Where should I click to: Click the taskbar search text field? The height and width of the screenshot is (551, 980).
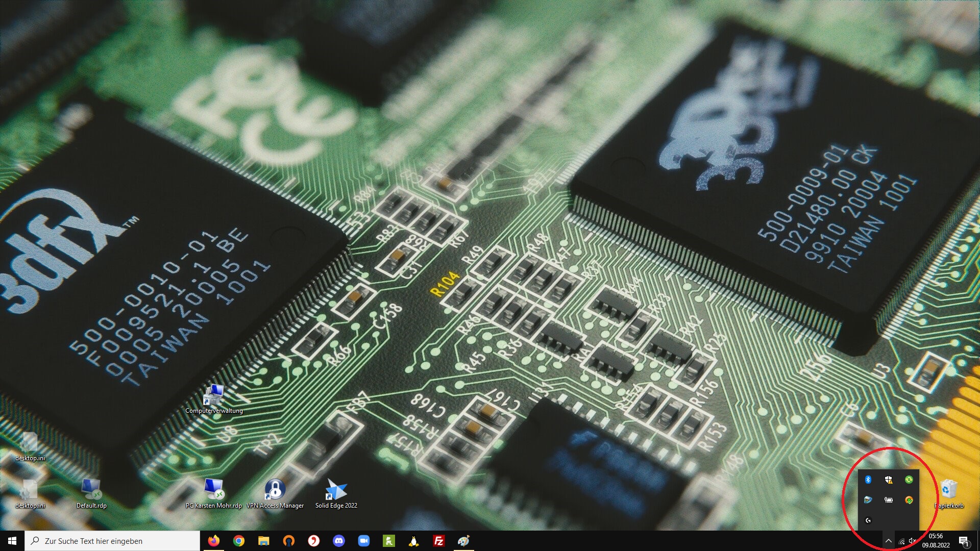point(112,541)
